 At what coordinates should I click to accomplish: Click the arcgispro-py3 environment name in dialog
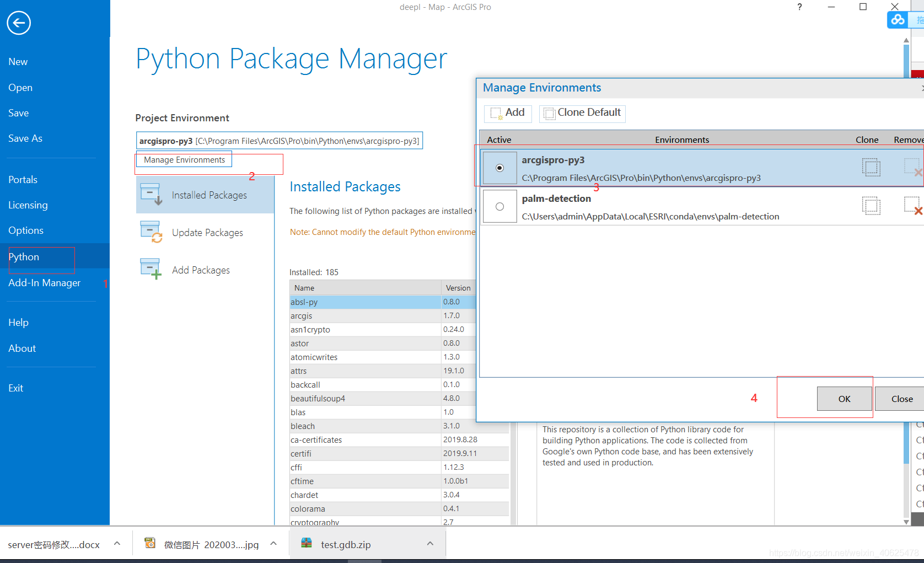(x=553, y=160)
